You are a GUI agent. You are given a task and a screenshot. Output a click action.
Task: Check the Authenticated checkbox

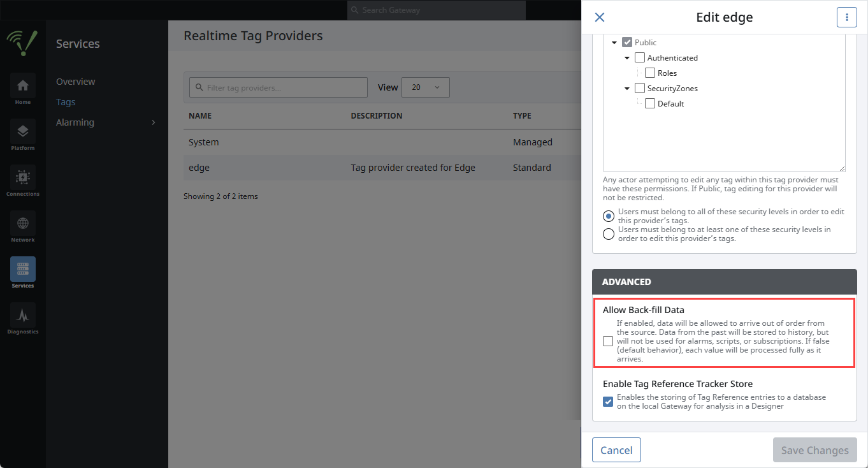coord(640,57)
